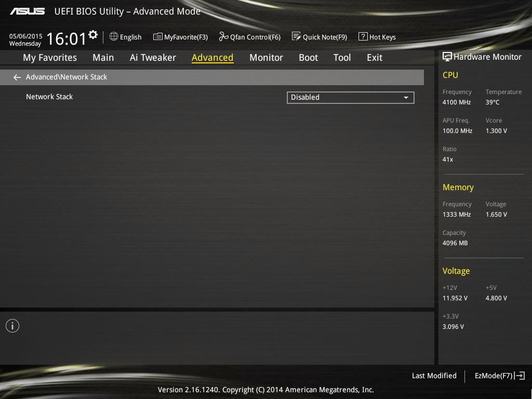Click the Hardware Monitor screen icon
Image resolution: width=532 pixels, height=399 pixels.
coord(447,57)
